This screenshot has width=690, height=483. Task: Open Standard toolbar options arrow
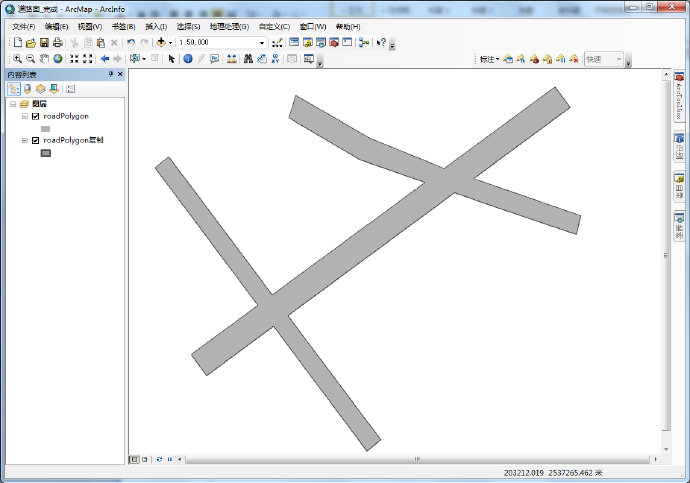[x=392, y=45]
